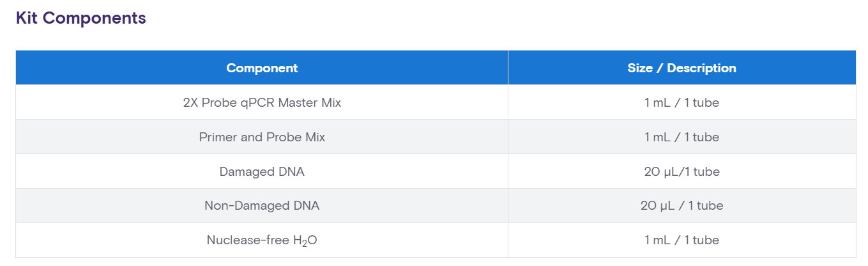Click the size value for Primer and Probe Mix
This screenshot has height=266, width=868.
(681, 137)
